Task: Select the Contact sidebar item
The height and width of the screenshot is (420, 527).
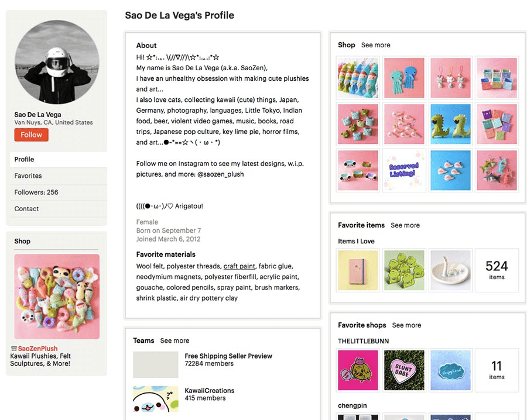Action: [x=26, y=208]
